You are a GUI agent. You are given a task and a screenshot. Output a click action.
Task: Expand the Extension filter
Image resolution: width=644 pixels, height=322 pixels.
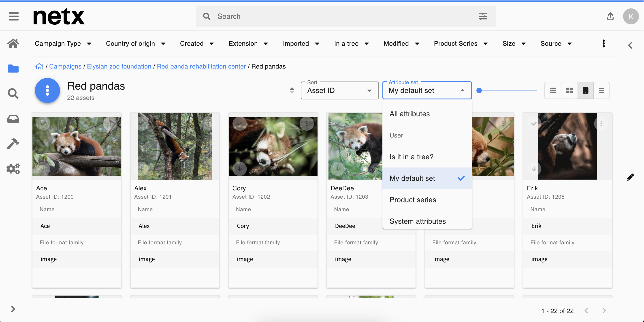248,43
